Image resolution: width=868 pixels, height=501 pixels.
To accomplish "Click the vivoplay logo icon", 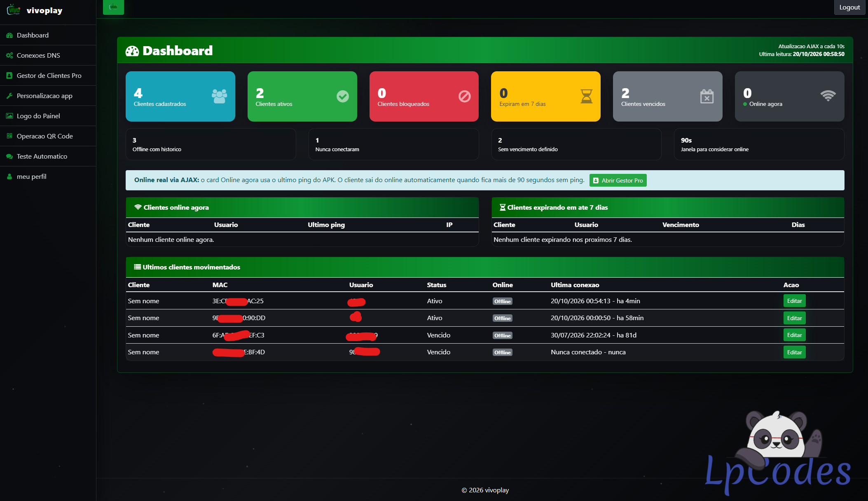I will click(14, 9).
